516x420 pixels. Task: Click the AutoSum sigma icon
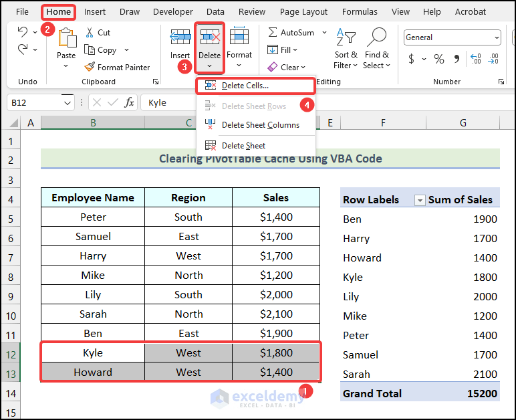pyautogui.click(x=272, y=32)
